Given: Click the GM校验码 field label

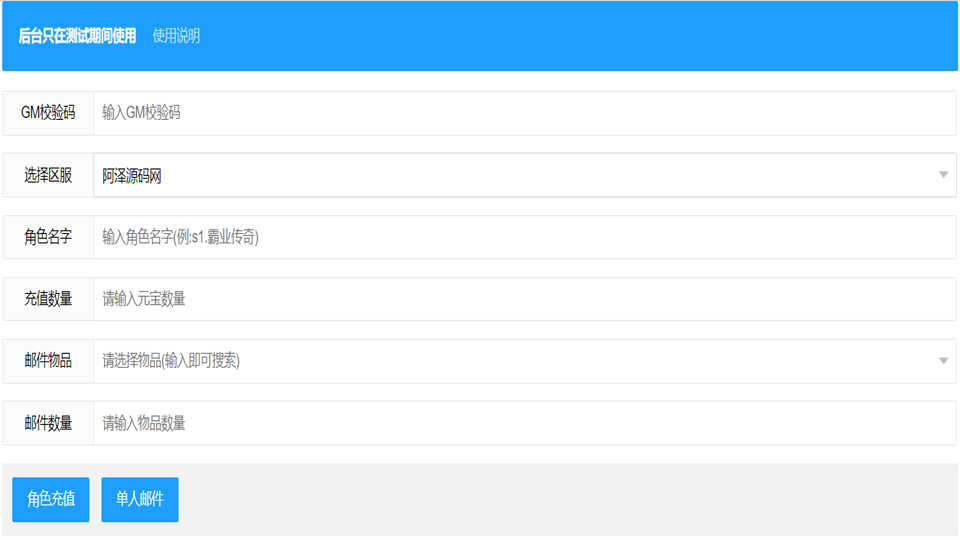Looking at the screenshot, I should pos(48,113).
